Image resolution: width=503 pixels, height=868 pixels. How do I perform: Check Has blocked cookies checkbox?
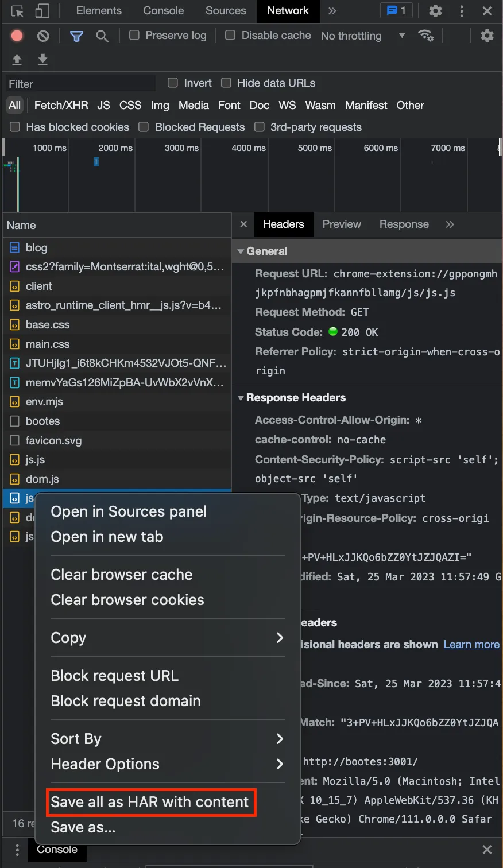pos(15,127)
